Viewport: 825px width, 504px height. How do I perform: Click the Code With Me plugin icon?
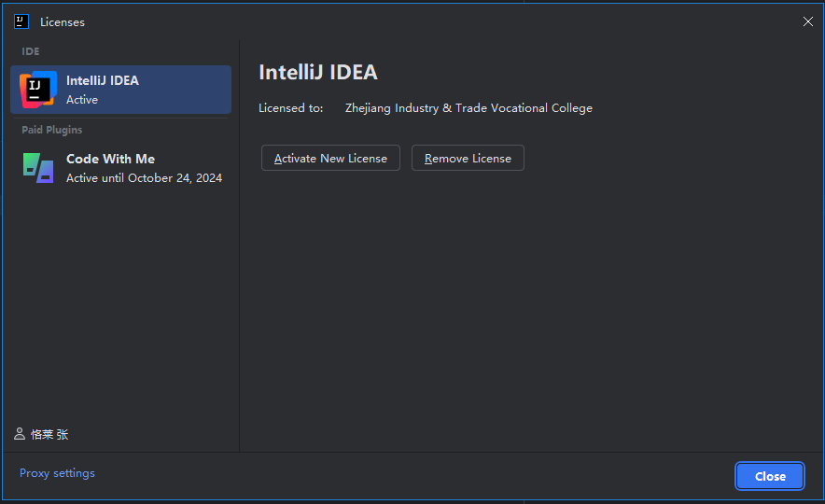tap(38, 168)
